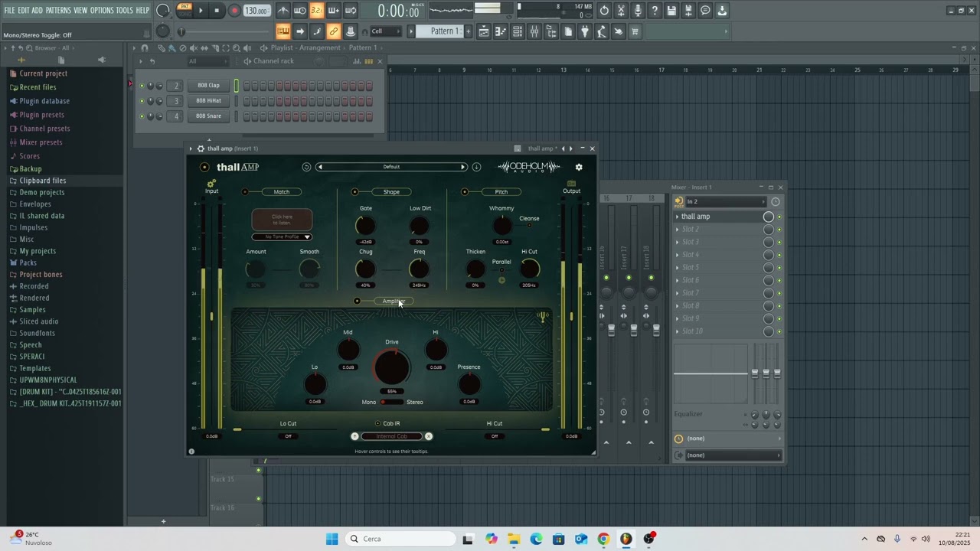The height and width of the screenshot is (551, 980).
Task: Click the plus icon next to Cab IR loader
Action: [354, 436]
